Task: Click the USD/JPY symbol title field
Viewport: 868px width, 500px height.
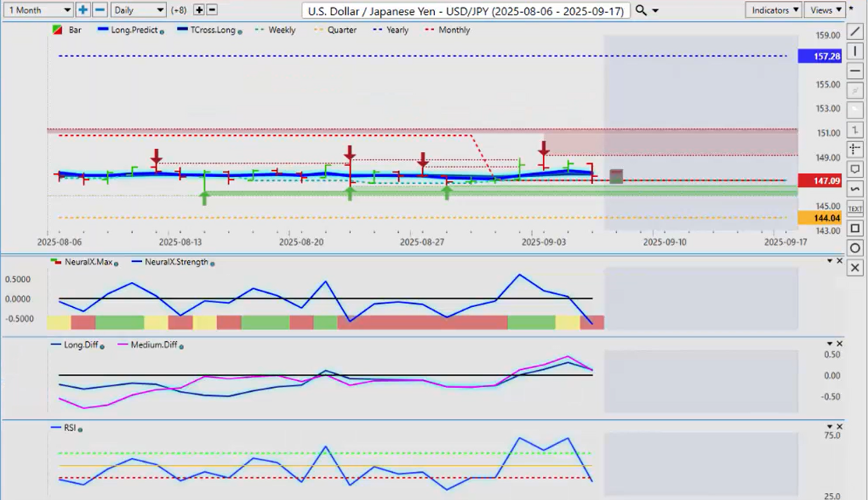Action: point(465,10)
